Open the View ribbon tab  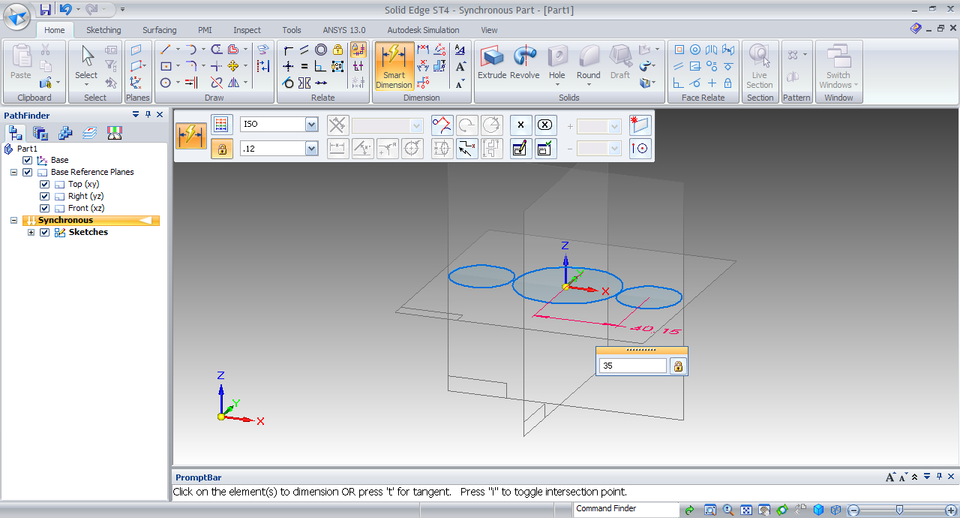coord(489,30)
